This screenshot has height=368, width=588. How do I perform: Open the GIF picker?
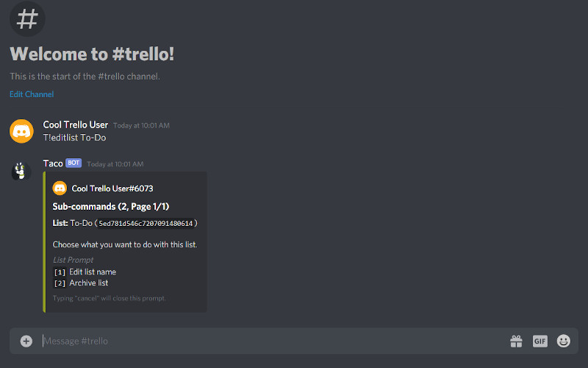[x=540, y=341]
